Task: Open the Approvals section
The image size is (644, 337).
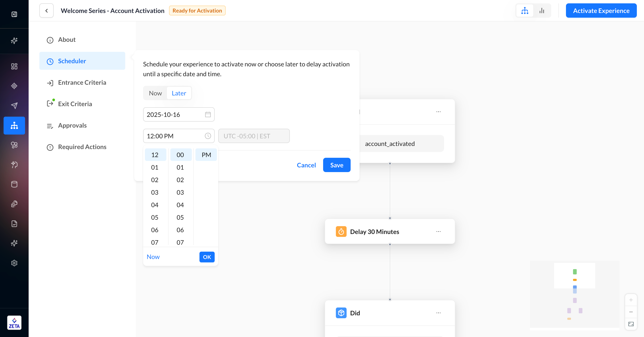Action: [x=72, y=125]
